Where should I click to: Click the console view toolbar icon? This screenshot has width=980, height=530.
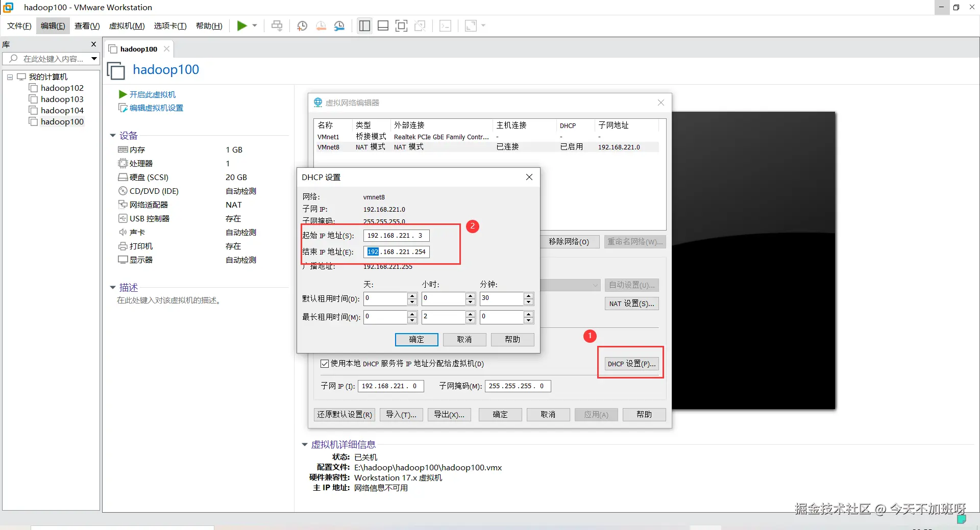pos(445,26)
